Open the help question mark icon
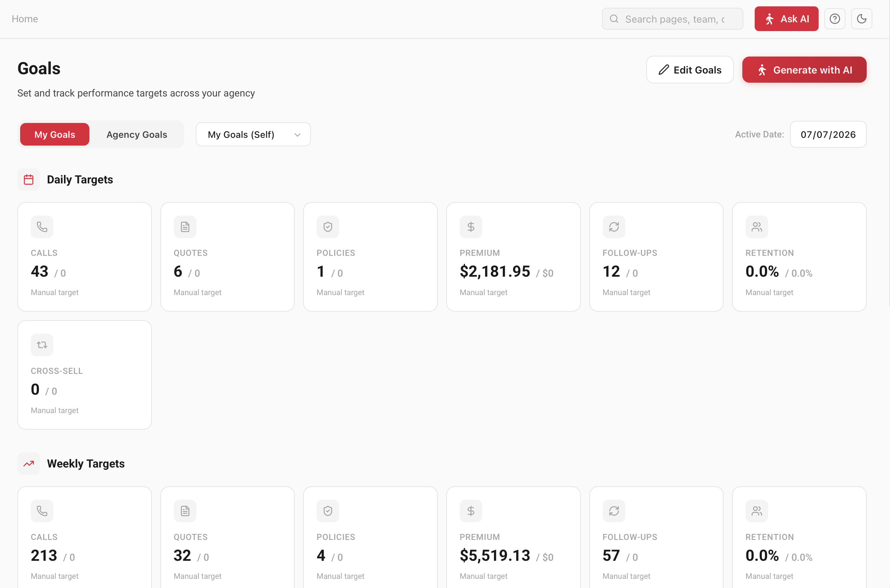 coord(835,19)
